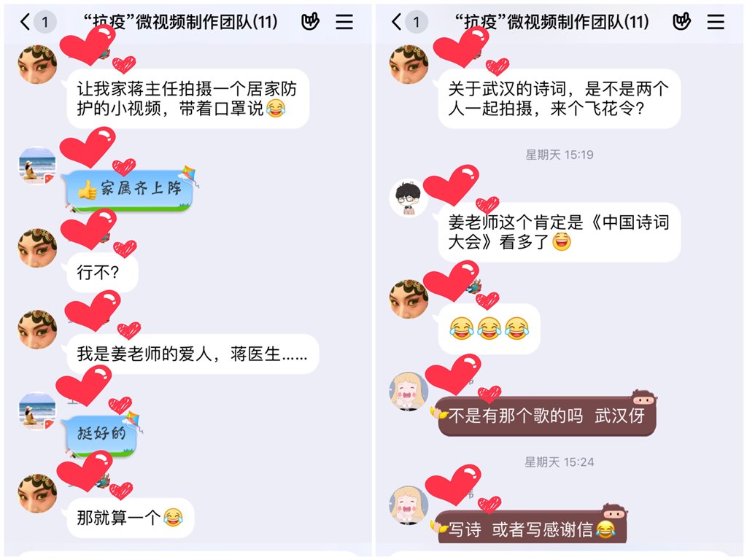This screenshot has width=747, height=560.
Task: Select the three laughing emoji message
Action: tap(489, 329)
